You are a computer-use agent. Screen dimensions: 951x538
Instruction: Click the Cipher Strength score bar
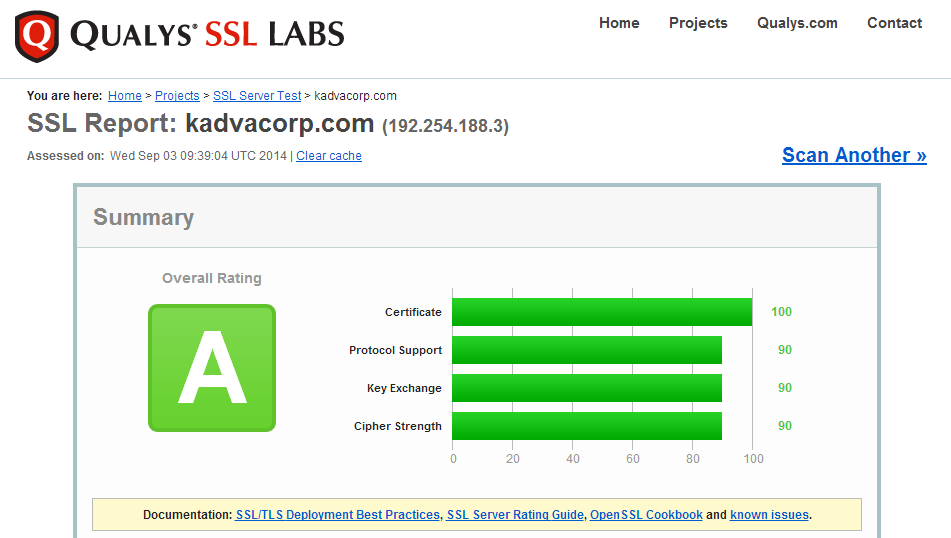click(x=587, y=426)
